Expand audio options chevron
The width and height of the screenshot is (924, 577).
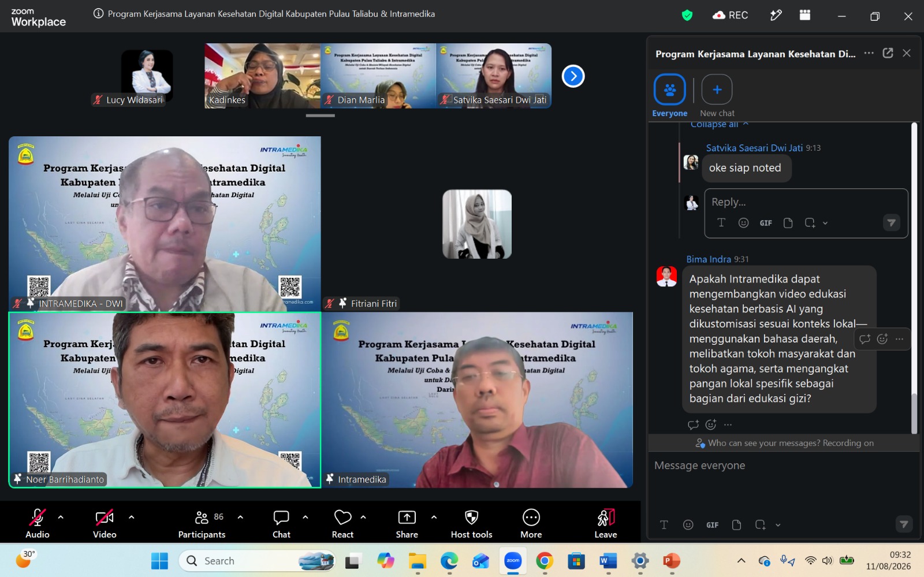coord(61,517)
